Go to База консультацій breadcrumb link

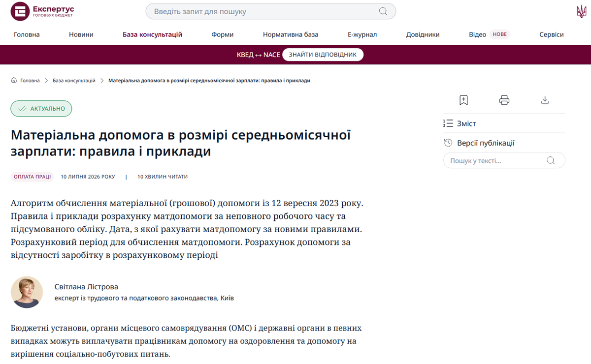74,80
